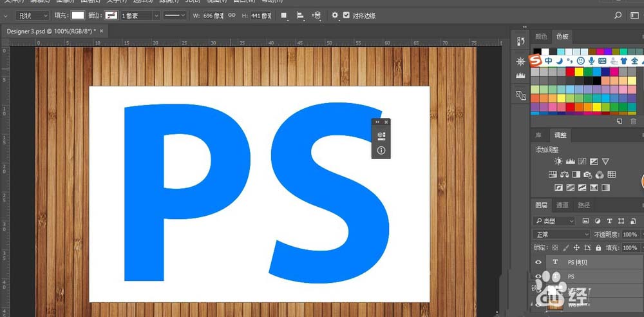This screenshot has height=317, width=644.
Task: Open path alignment options
Action: pos(300,15)
